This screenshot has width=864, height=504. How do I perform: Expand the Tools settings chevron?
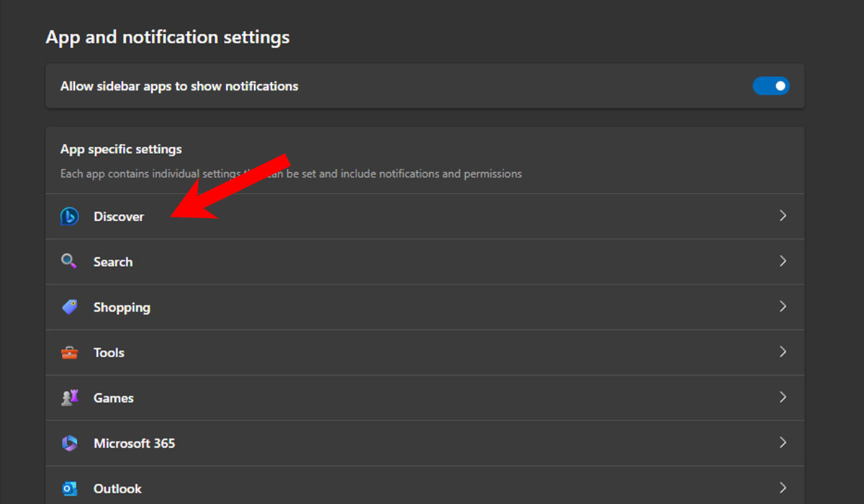pyautogui.click(x=783, y=352)
